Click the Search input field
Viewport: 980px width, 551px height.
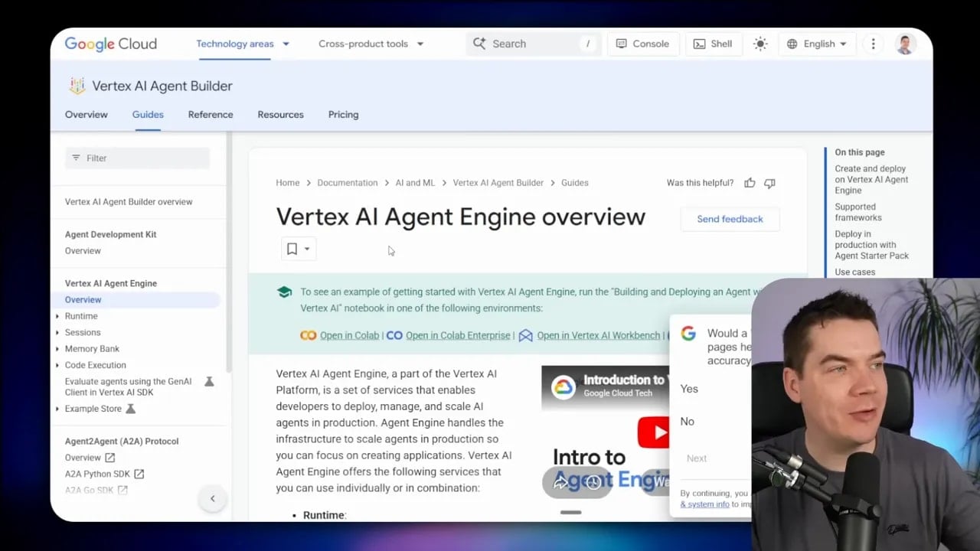point(533,44)
